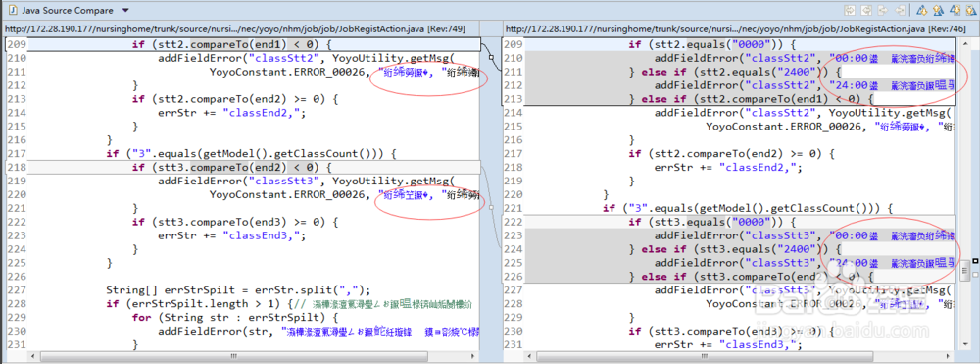
Task: Click left pane line 213 stt2.compareTo(end2)
Action: coord(235,99)
